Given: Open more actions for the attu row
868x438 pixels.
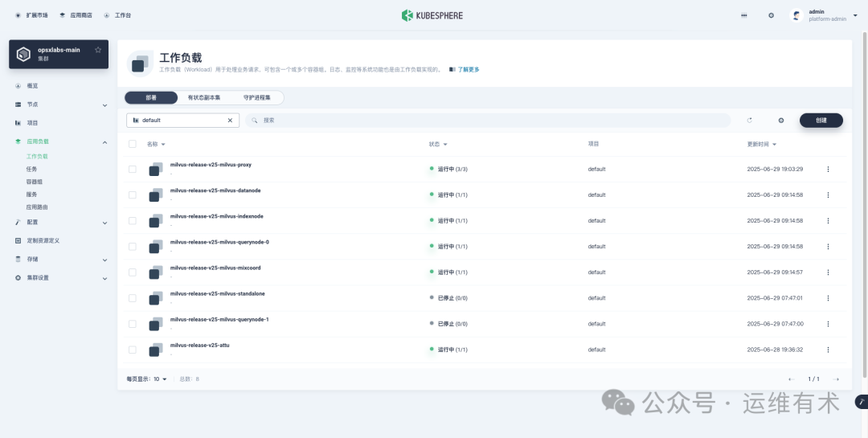Looking at the screenshot, I should (828, 350).
